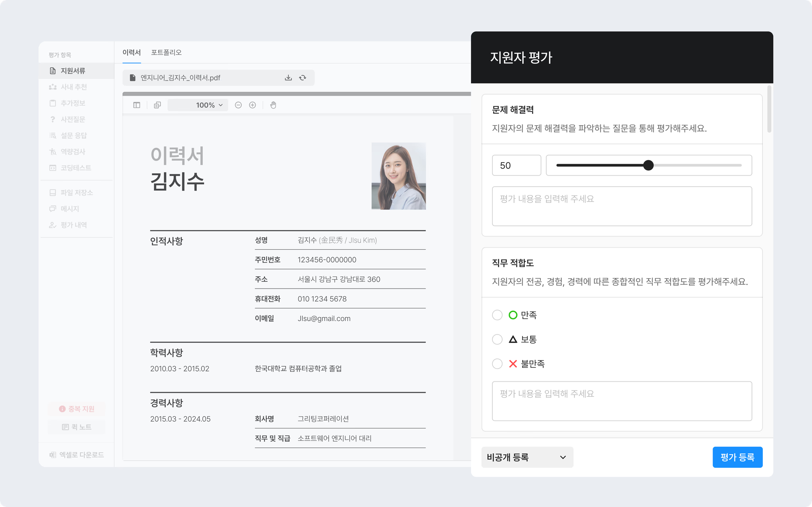The height and width of the screenshot is (507, 812).
Task: Drag the 문제 해결력 score slider
Action: click(648, 165)
